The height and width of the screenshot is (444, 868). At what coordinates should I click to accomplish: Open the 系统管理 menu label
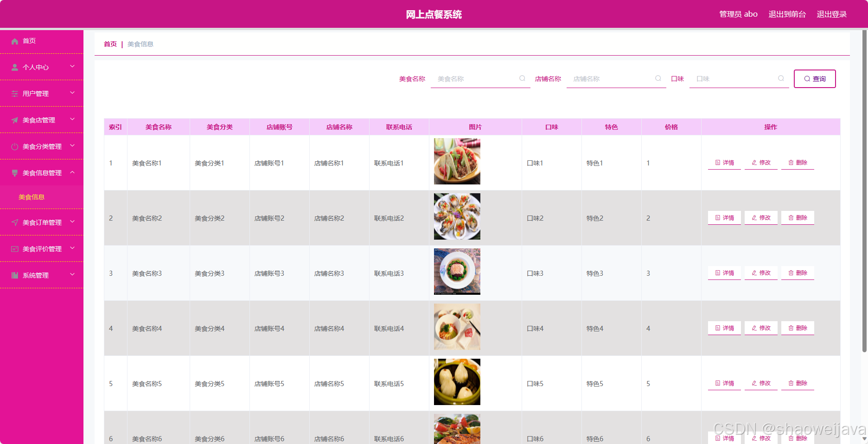(36, 275)
